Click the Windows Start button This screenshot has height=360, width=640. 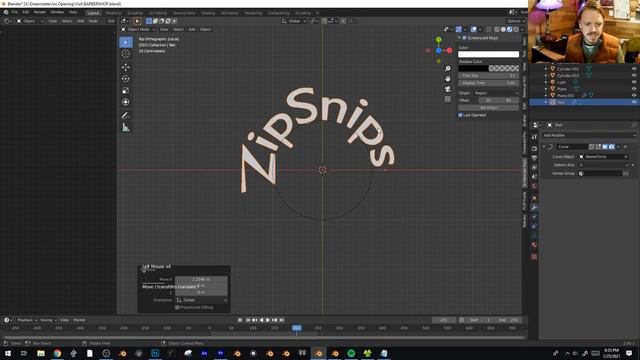pyautogui.click(x=8, y=353)
